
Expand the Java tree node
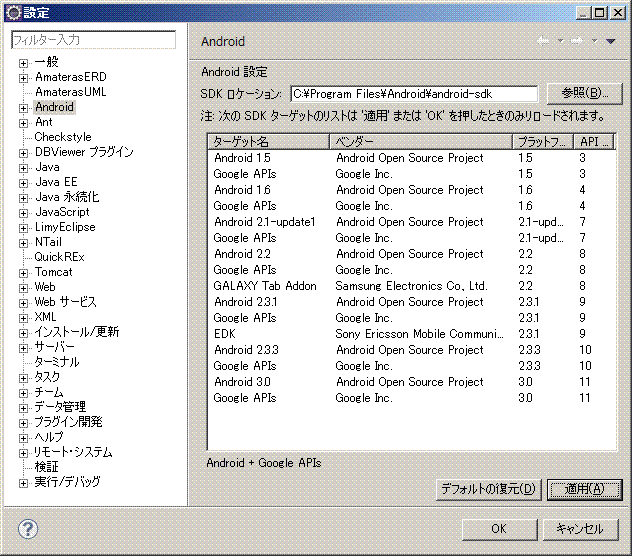[23, 168]
